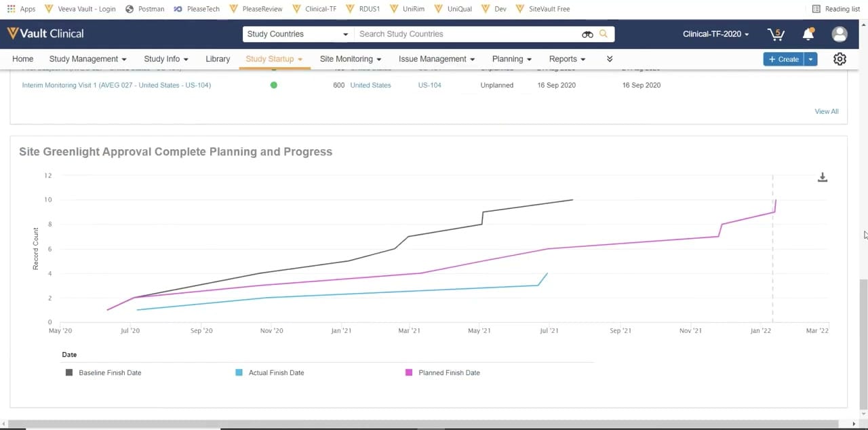Image resolution: width=868 pixels, height=430 pixels.
Task: Open Interim Monitoring Visit 1 link
Action: coord(117,85)
